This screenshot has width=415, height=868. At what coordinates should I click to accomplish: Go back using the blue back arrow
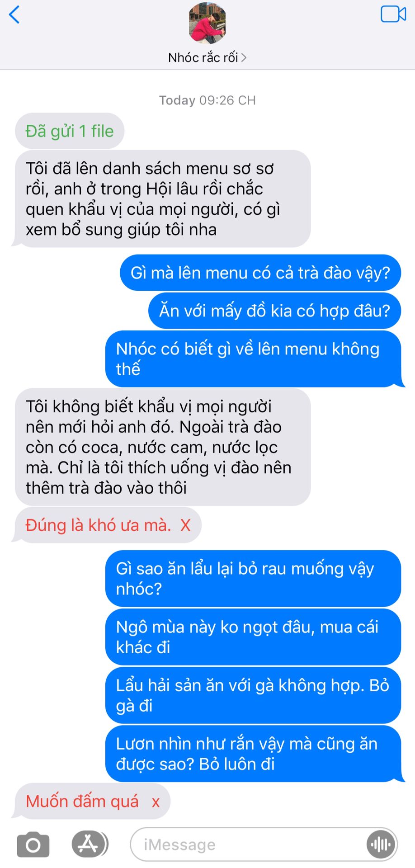(x=14, y=14)
